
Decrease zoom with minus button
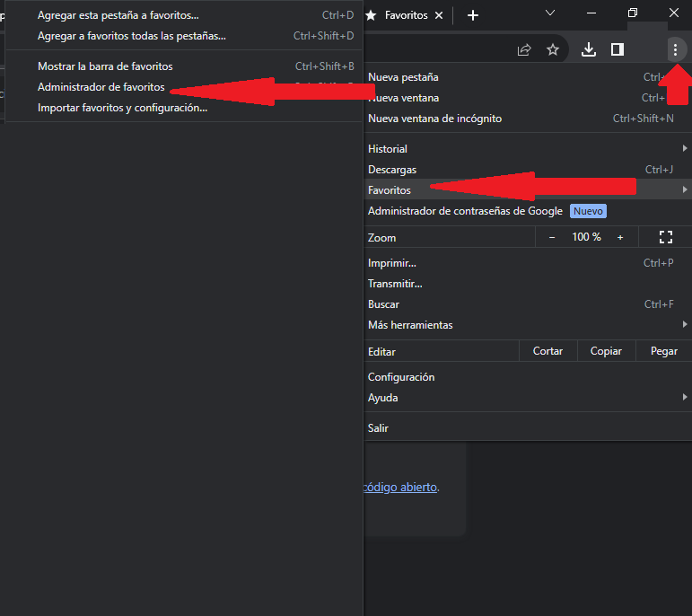coord(552,237)
